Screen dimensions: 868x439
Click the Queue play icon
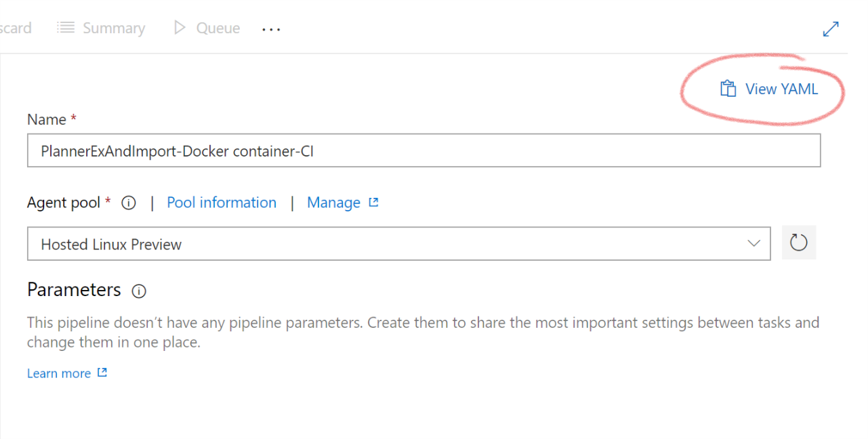(x=180, y=28)
